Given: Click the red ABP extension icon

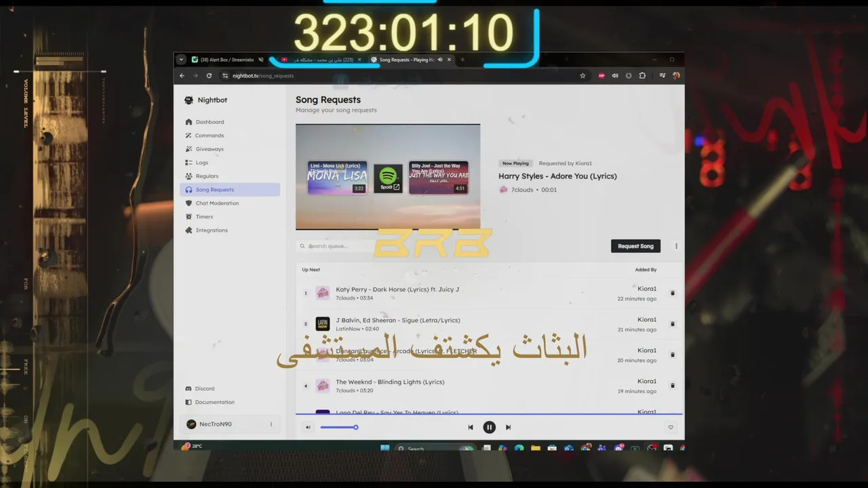Looking at the screenshot, I should 601,76.
